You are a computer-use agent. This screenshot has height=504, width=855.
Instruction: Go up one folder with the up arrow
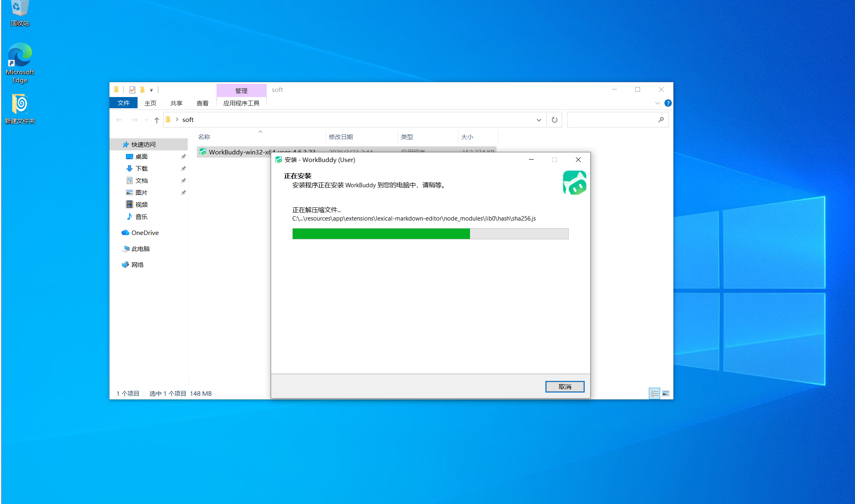click(157, 120)
